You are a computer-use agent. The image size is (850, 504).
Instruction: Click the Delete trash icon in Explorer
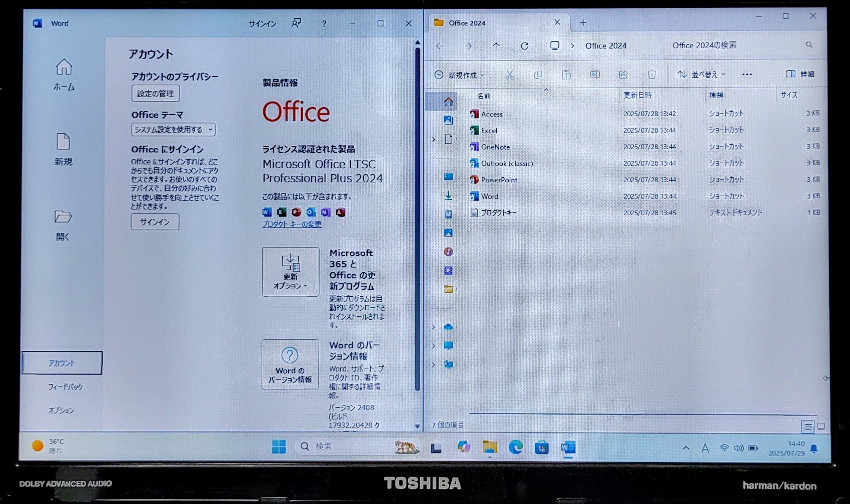tap(651, 75)
